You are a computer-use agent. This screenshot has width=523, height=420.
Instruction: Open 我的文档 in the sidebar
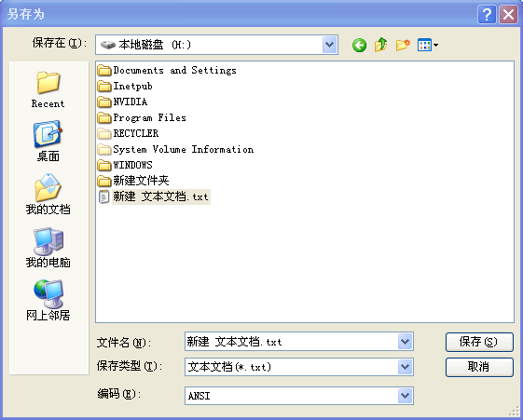48,195
